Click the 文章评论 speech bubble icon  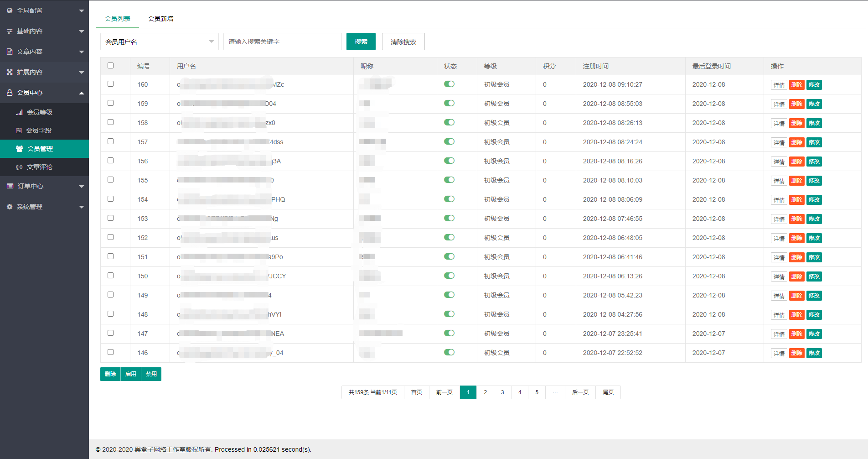pyautogui.click(x=19, y=167)
